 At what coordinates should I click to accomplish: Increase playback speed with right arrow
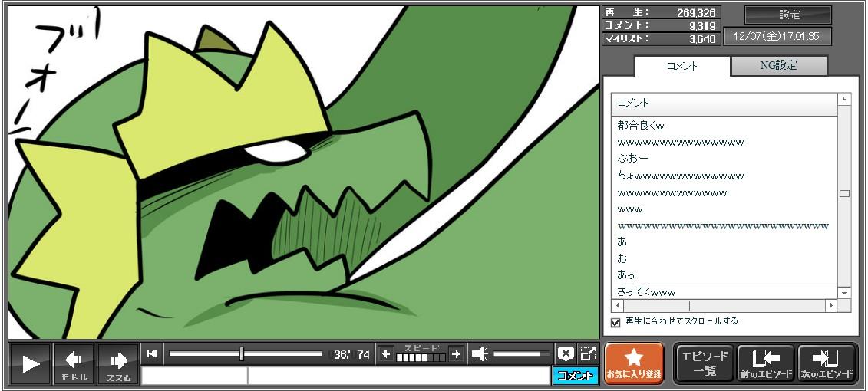tap(456, 353)
